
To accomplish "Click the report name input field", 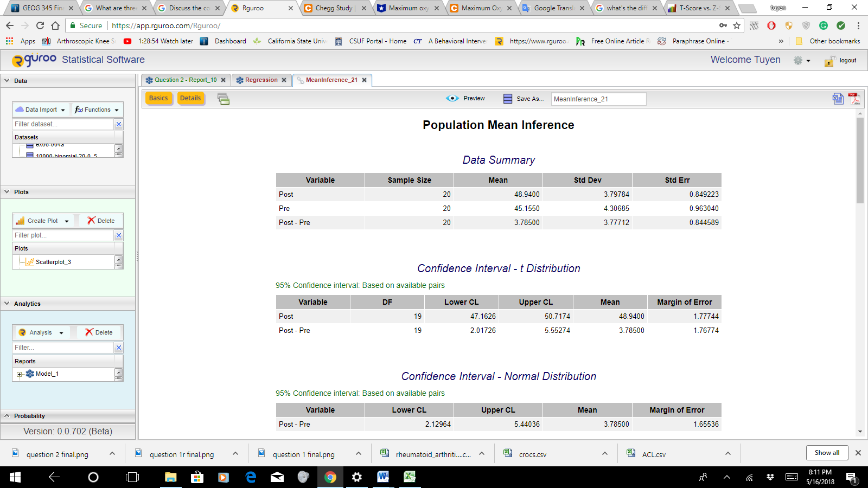I will pyautogui.click(x=598, y=99).
